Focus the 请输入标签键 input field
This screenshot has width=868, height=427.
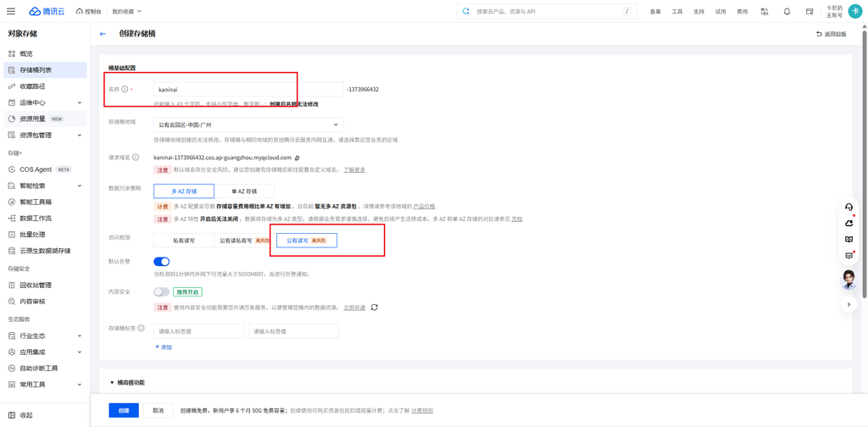coord(198,331)
